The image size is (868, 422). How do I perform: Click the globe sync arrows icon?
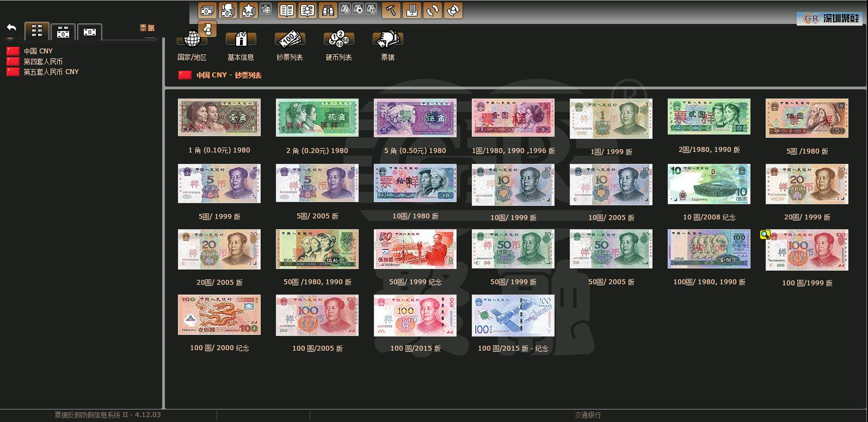[x=453, y=10]
